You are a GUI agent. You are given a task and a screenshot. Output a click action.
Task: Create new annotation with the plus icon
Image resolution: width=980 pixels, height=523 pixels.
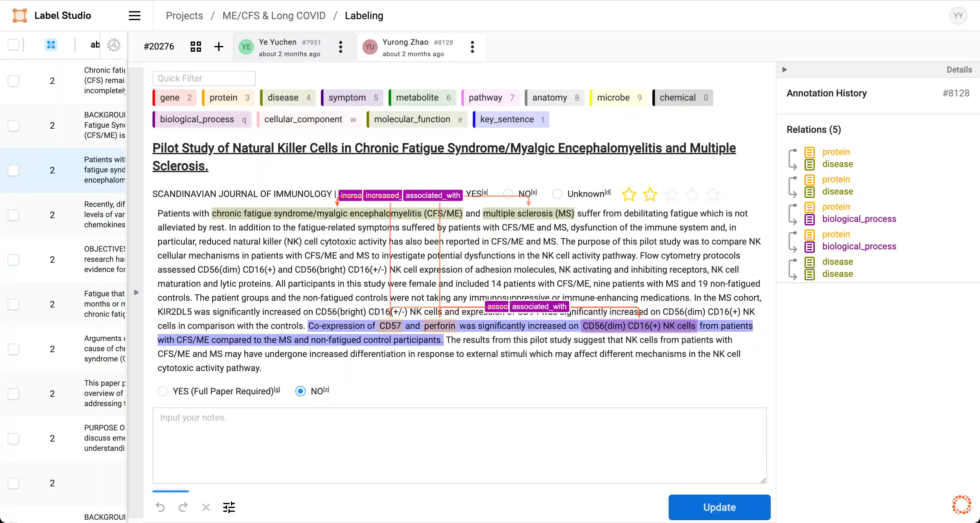[x=219, y=46]
